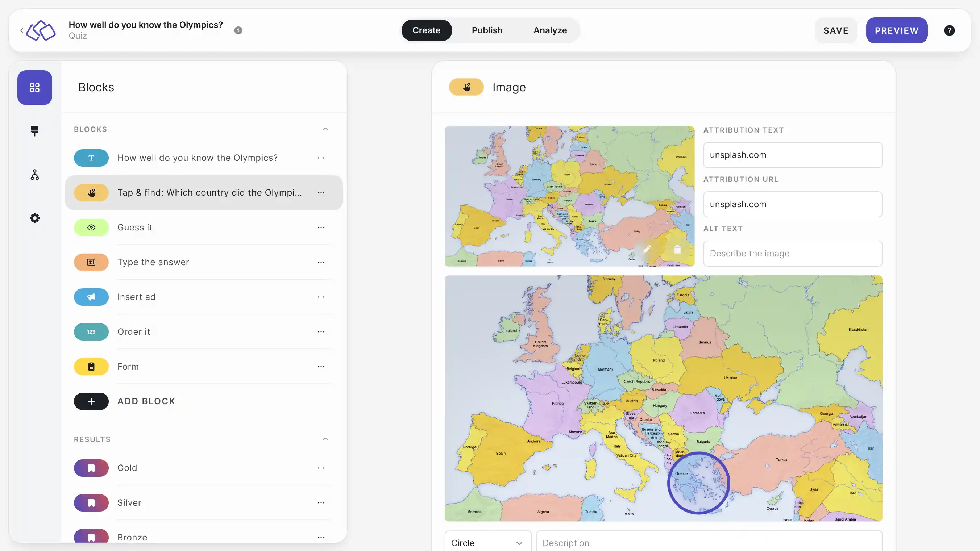Open the options menu on the Guess it block
The height and width of the screenshot is (551, 980).
pyautogui.click(x=321, y=228)
